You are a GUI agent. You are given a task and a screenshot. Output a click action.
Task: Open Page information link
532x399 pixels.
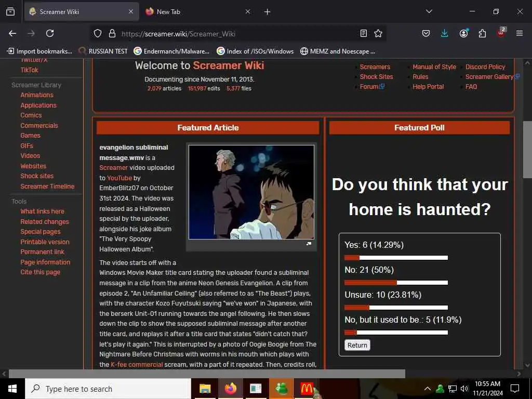[x=45, y=262]
